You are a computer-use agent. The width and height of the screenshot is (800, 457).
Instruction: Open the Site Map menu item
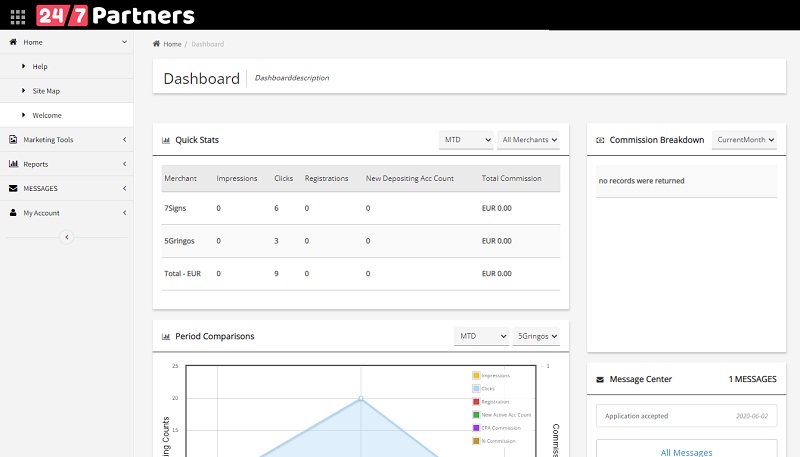click(x=66, y=91)
